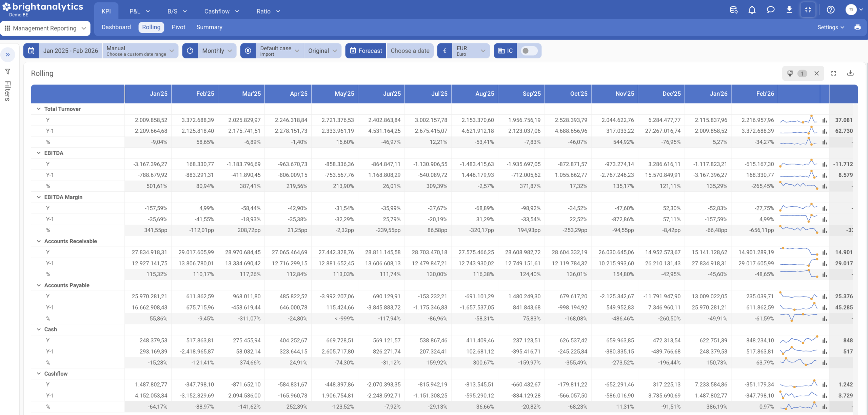Click the download icon in top bar
Viewport: 868px width, 415px height.
[789, 10]
